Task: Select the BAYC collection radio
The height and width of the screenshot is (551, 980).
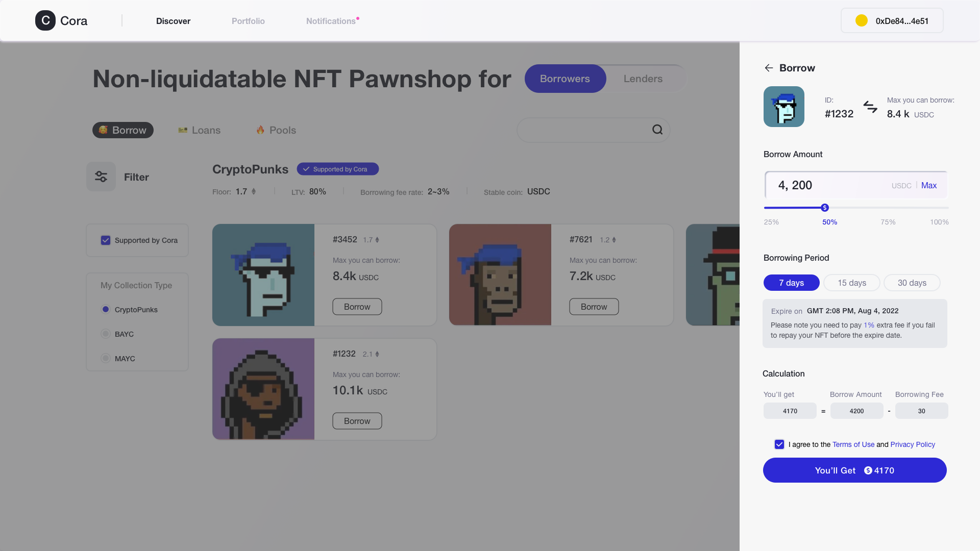Action: coord(106,334)
